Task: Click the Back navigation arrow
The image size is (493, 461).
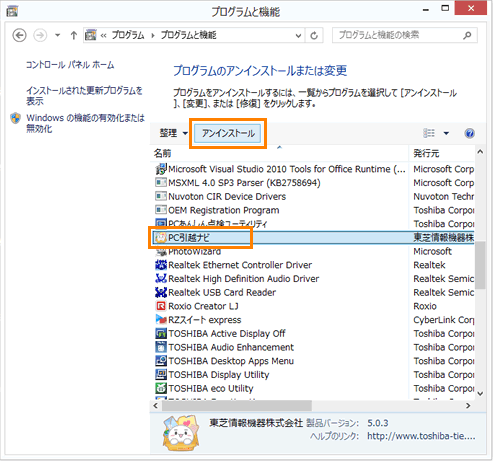Action: click(19, 35)
